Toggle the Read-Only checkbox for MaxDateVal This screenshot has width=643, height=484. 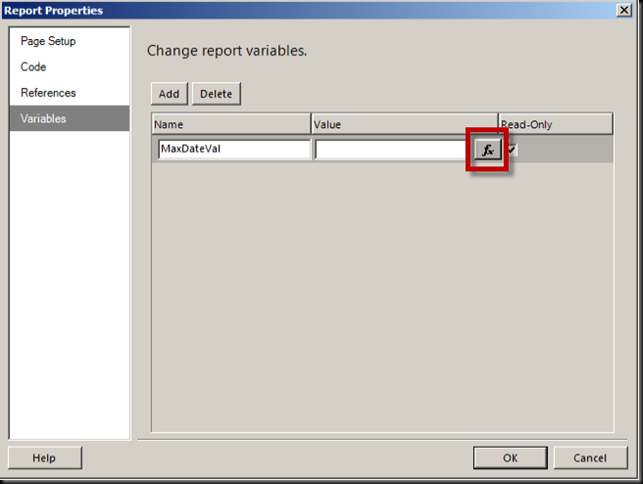point(512,149)
